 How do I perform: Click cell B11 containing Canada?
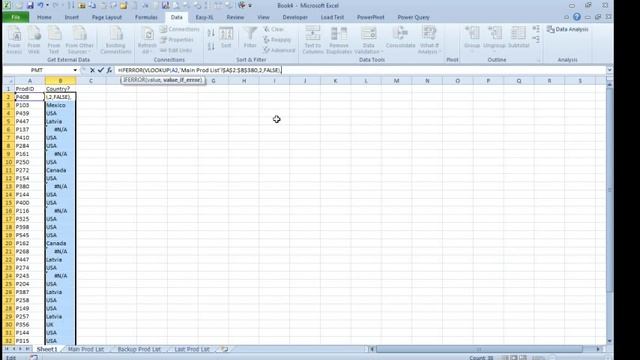click(60, 170)
